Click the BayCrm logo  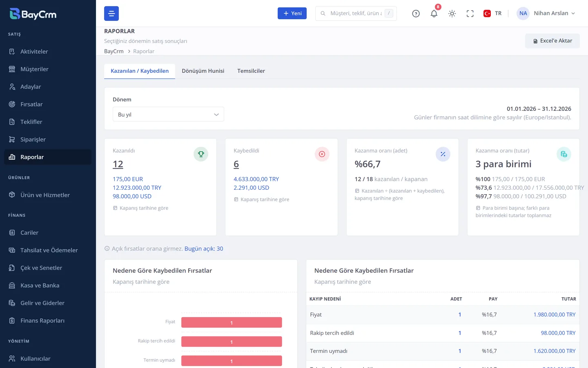pos(33,14)
